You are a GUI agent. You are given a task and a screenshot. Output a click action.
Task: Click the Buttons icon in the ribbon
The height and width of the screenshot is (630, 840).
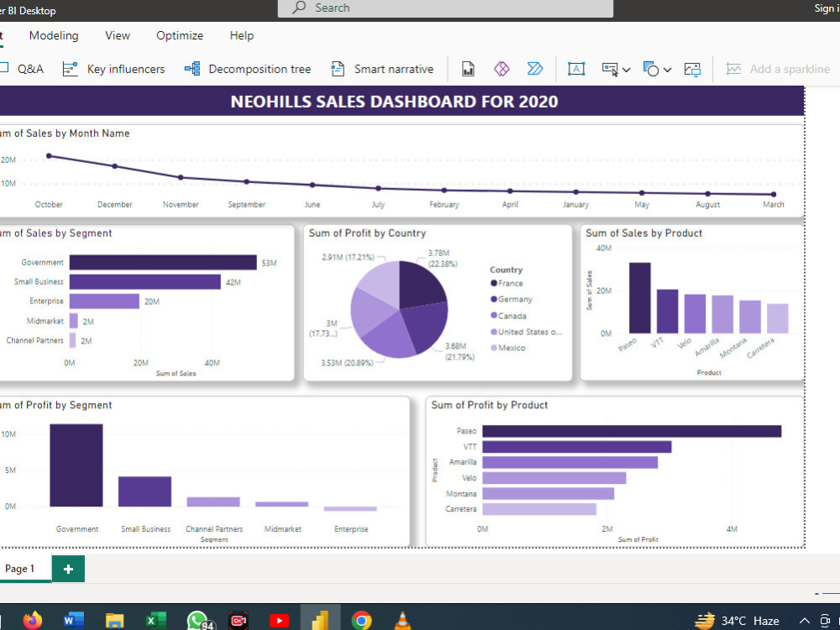tap(611, 69)
